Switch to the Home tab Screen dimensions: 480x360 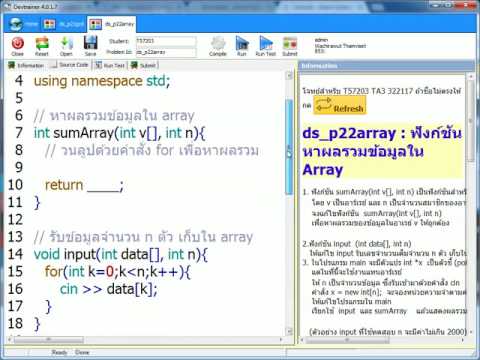pyautogui.click(x=23, y=24)
